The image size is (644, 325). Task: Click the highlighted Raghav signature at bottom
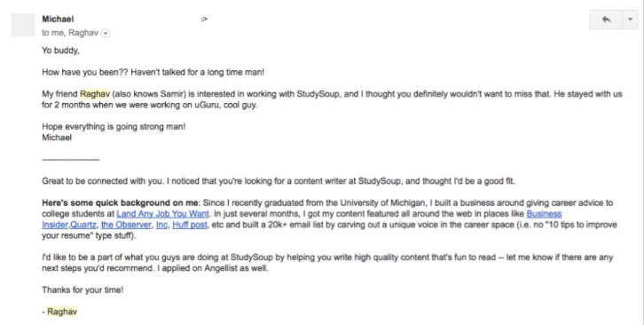pyautogui.click(x=62, y=312)
